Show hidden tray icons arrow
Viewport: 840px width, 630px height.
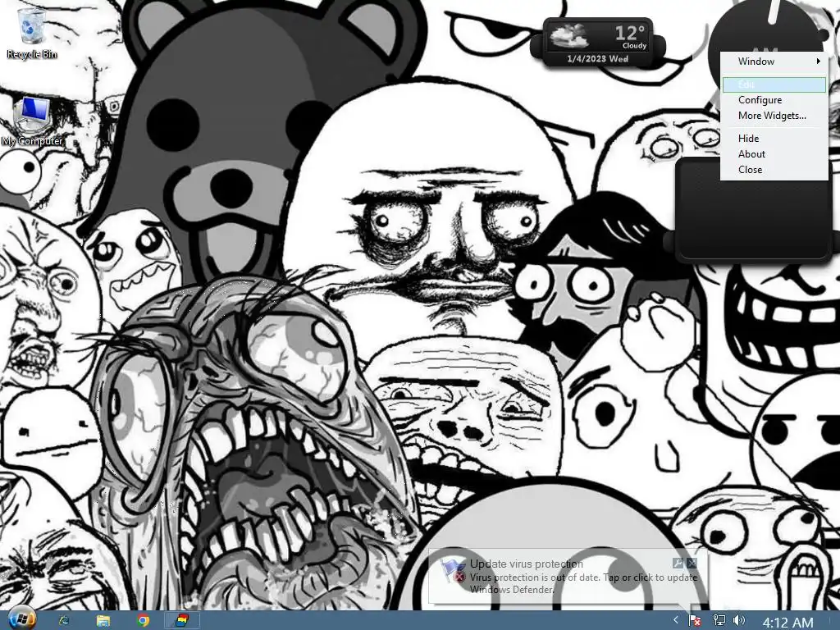(676, 620)
